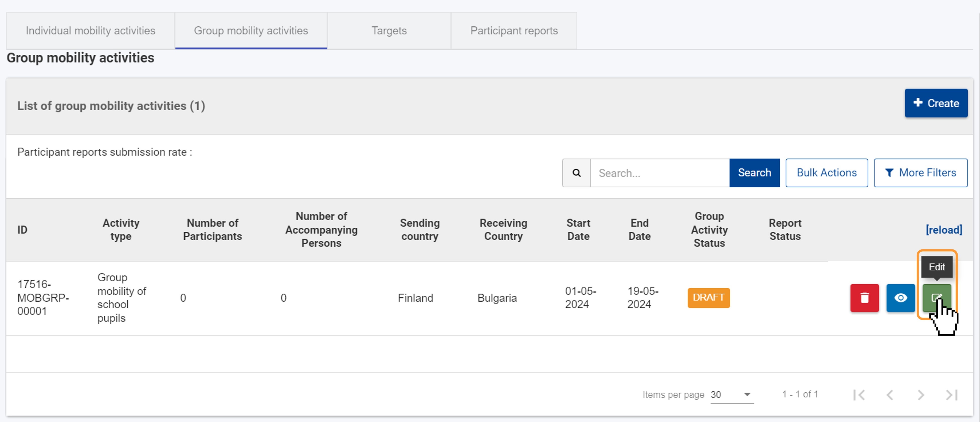This screenshot has height=422, width=980.
Task: Click the DRAFT status badge
Action: click(x=708, y=298)
